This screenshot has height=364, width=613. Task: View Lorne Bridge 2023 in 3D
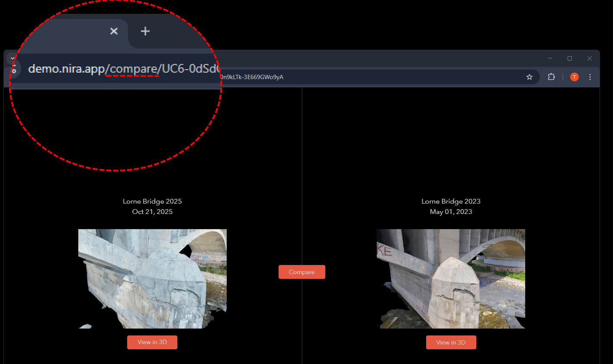451,342
